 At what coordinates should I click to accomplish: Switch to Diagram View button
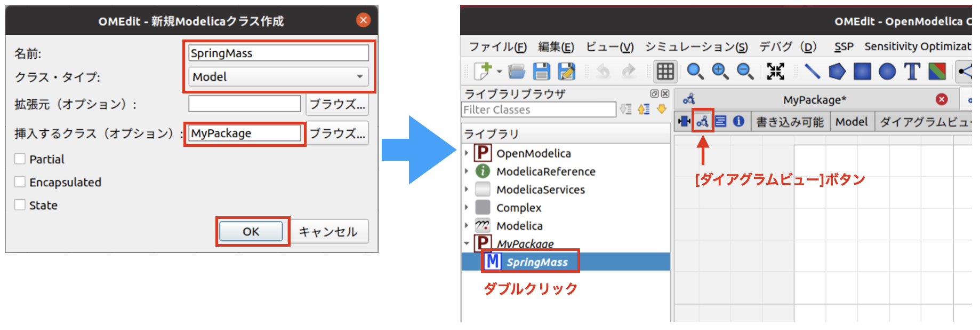(702, 122)
